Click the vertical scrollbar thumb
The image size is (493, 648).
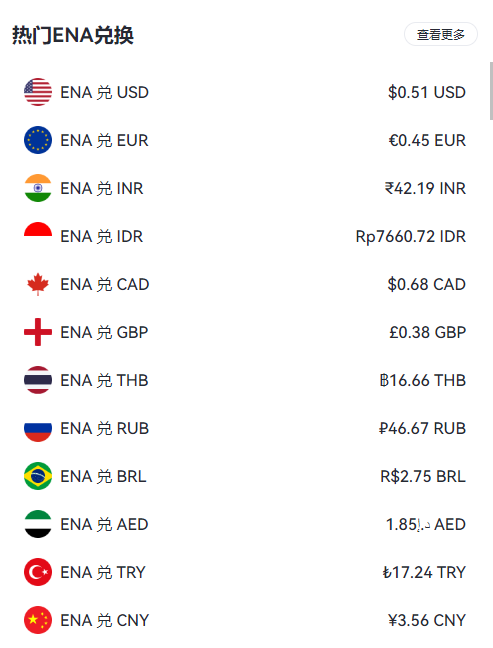[491, 91]
